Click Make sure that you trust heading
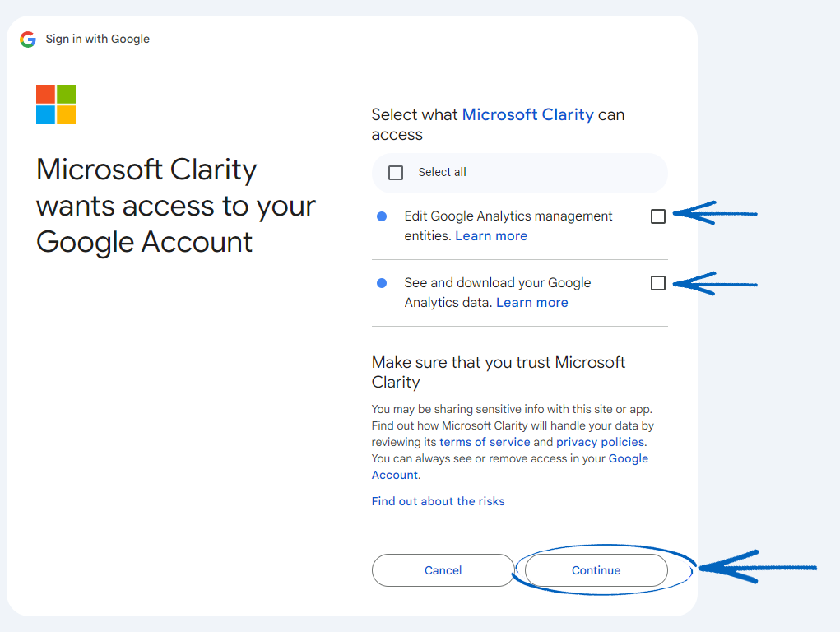This screenshot has height=632, width=840. [499, 372]
